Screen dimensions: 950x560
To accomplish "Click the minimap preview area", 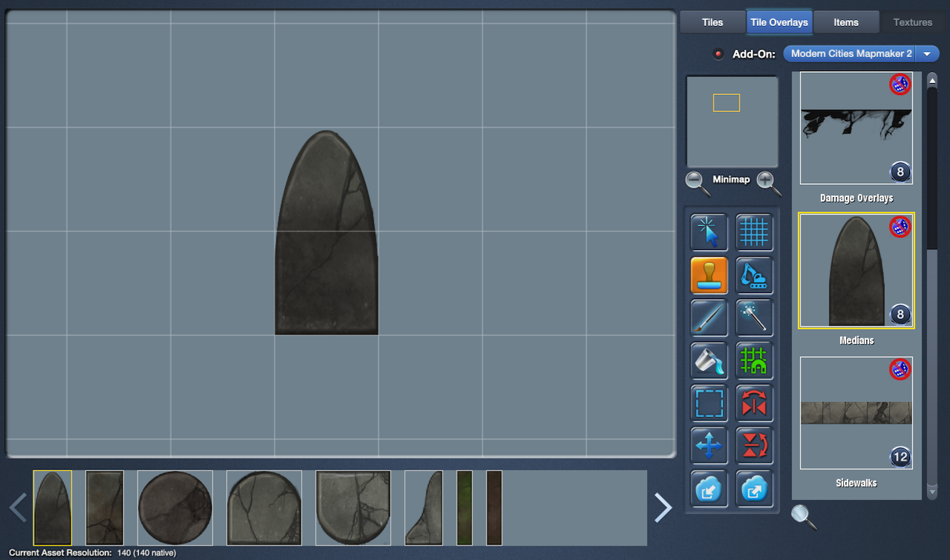I will 733,122.
